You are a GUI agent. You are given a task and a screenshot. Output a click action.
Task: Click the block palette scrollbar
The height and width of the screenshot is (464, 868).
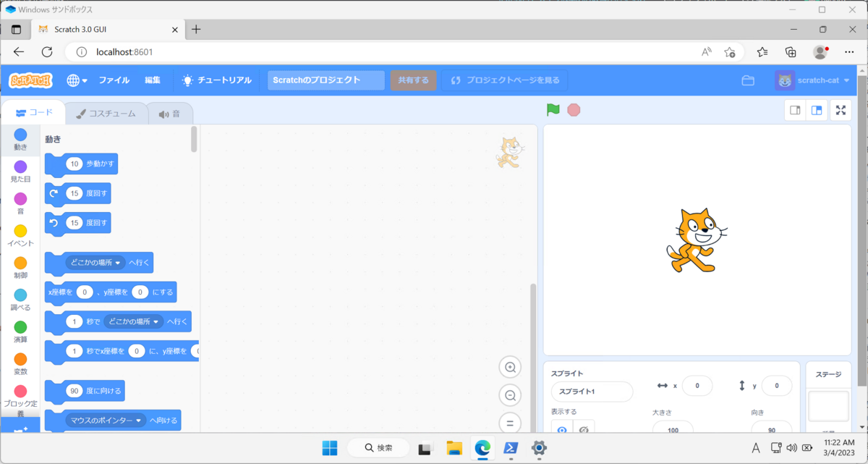click(194, 139)
